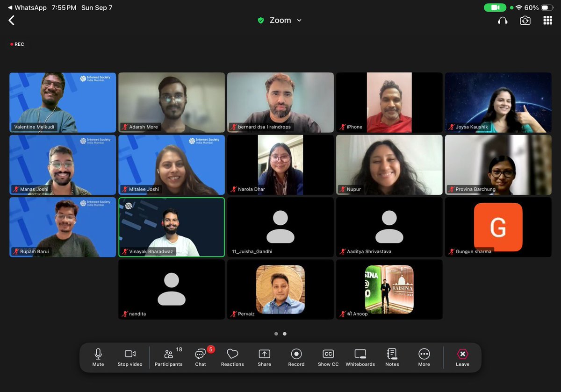
Task: Tap the battery indicator showing 60%
Action: point(539,7)
